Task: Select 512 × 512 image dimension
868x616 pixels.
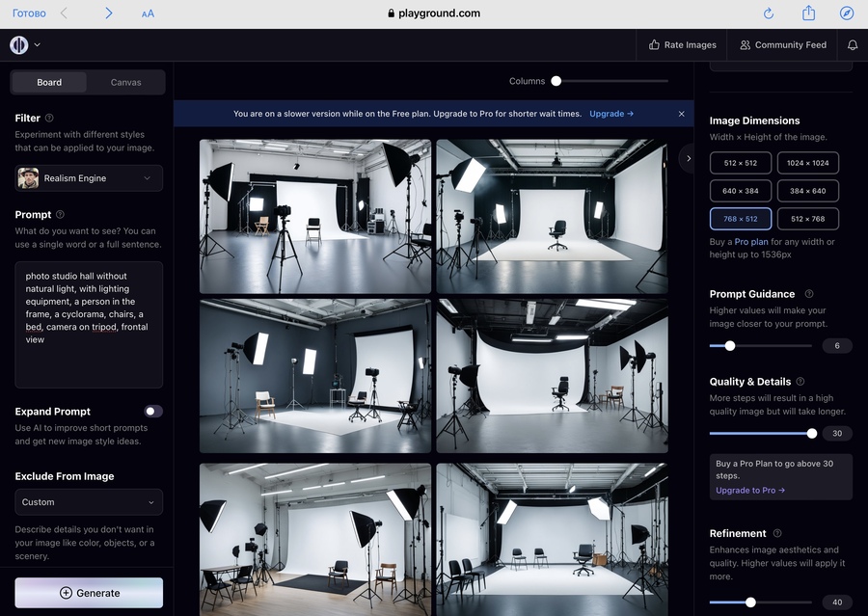Action: [x=741, y=163]
